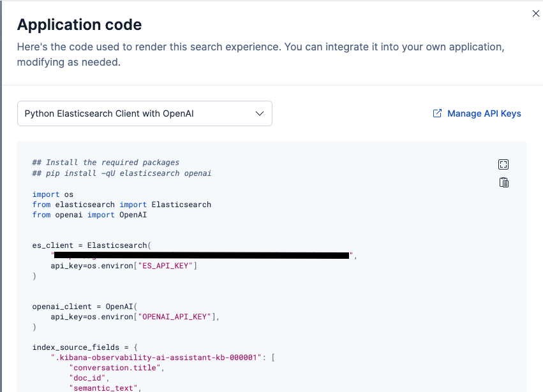Open the Manage API Keys link
The width and height of the screenshot is (543, 392).
point(484,113)
